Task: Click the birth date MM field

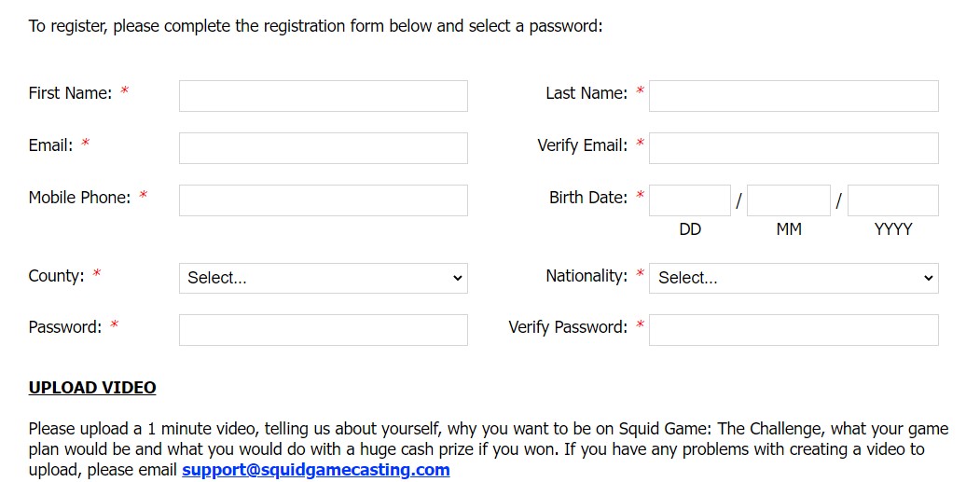Action: click(788, 200)
